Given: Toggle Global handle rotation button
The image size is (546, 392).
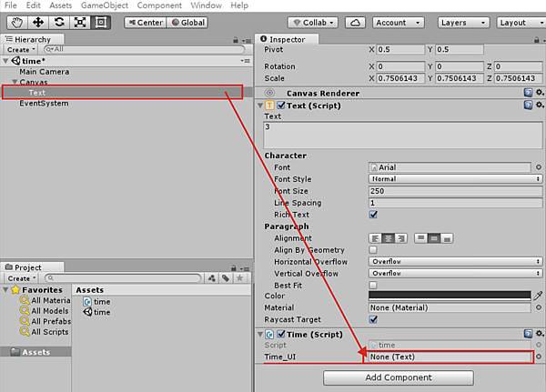Looking at the screenshot, I should coord(187,23).
